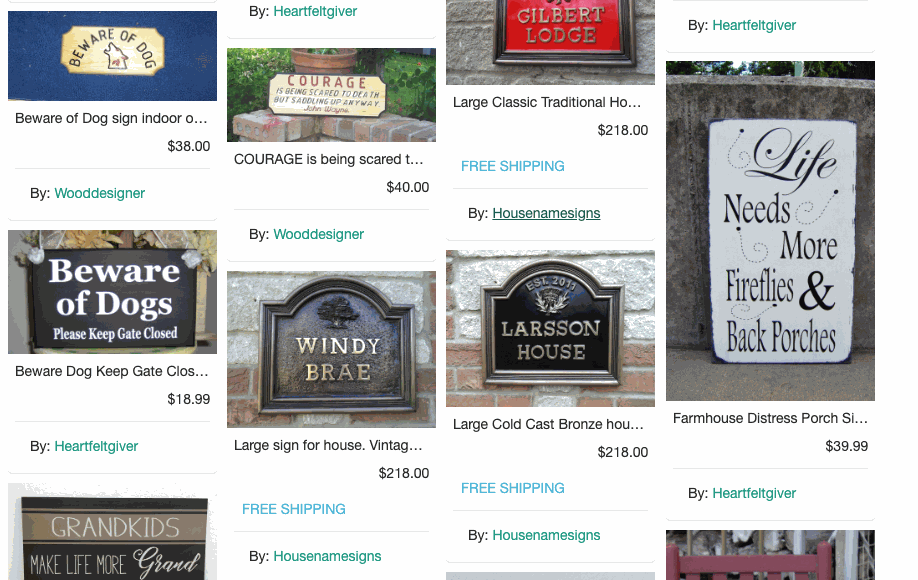View the Grandkids Make Life More Grand sign
This screenshot has height=580, width=918.
coord(112,531)
